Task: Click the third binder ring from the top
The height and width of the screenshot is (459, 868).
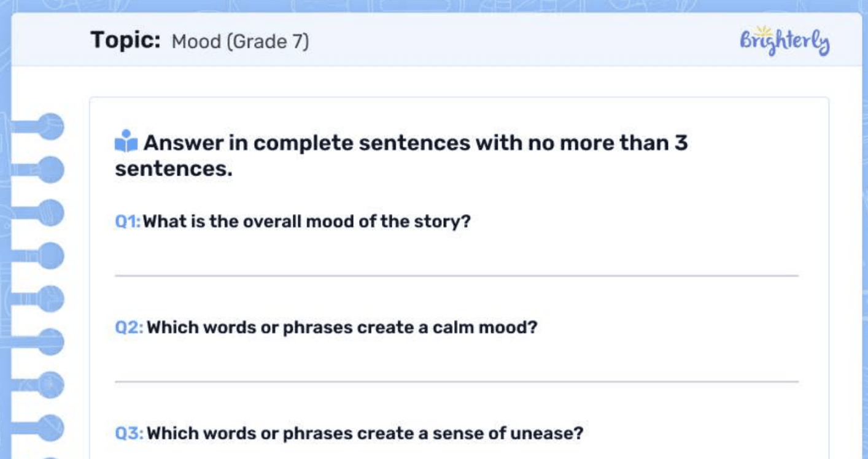Action: (49, 213)
